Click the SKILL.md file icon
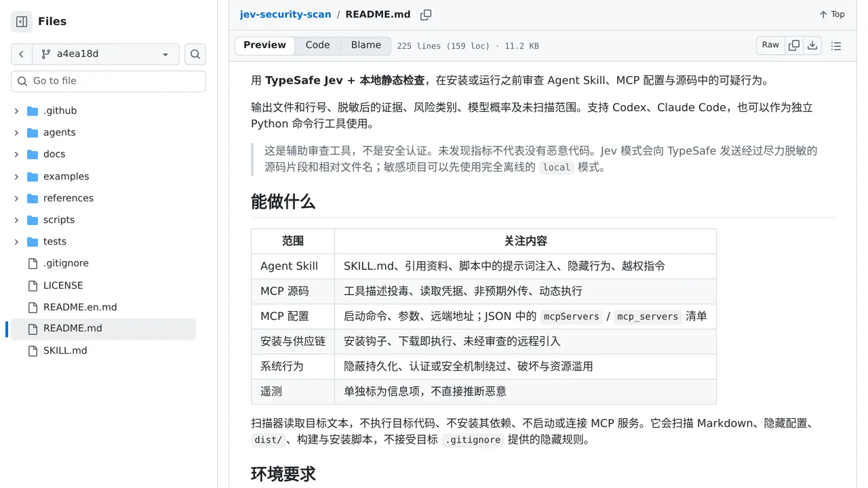868x488 pixels. pyautogui.click(x=33, y=350)
